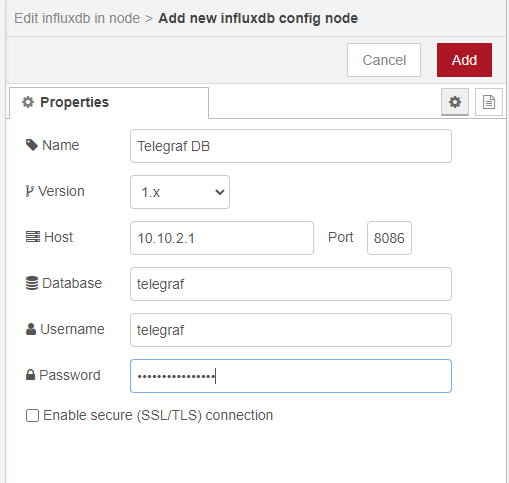Image resolution: width=509 pixels, height=483 pixels.
Task: Cancel adding the config node
Action: click(x=384, y=60)
